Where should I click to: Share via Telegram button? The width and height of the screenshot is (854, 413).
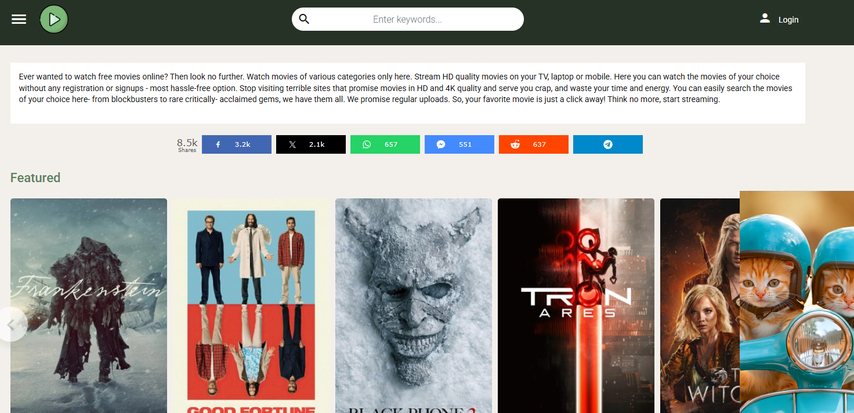click(x=608, y=144)
